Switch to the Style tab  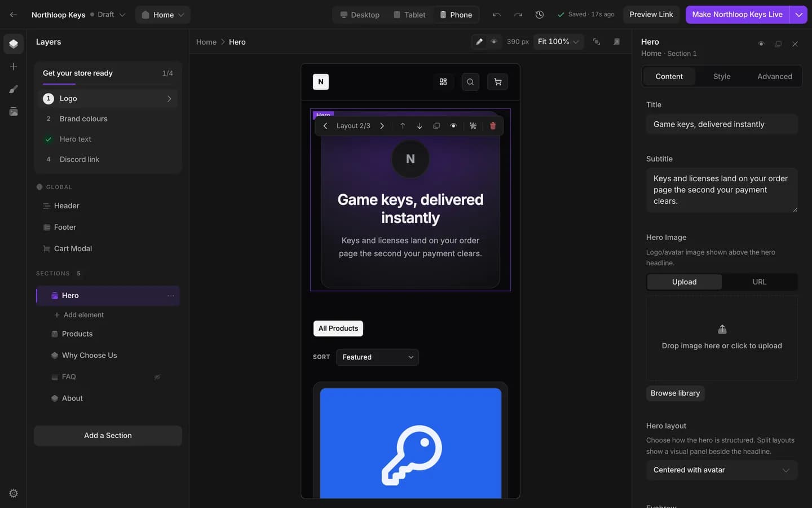[722, 76]
